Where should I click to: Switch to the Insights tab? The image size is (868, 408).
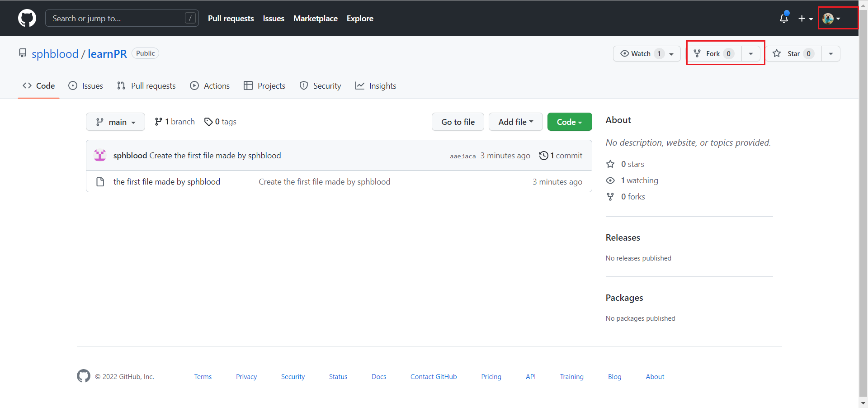coord(376,86)
